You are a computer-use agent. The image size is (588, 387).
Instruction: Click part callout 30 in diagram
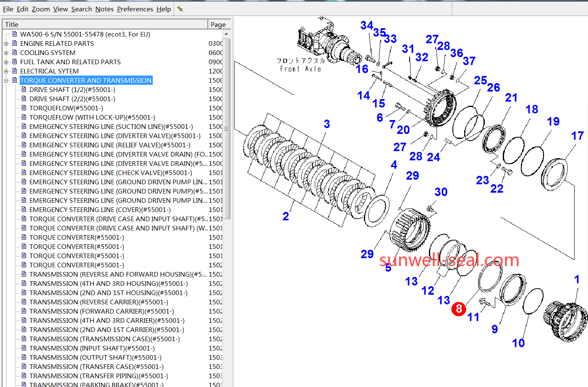(x=441, y=192)
